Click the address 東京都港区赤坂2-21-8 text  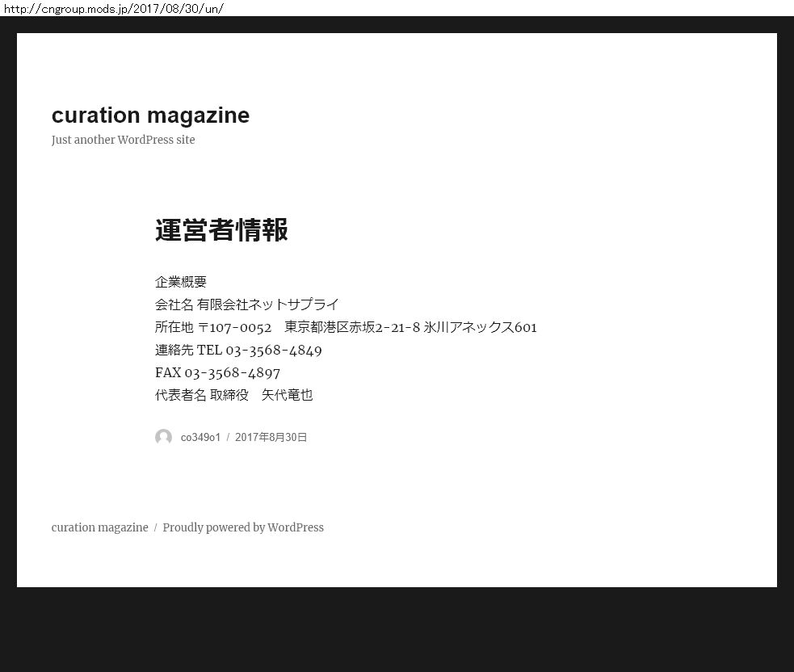352,327
